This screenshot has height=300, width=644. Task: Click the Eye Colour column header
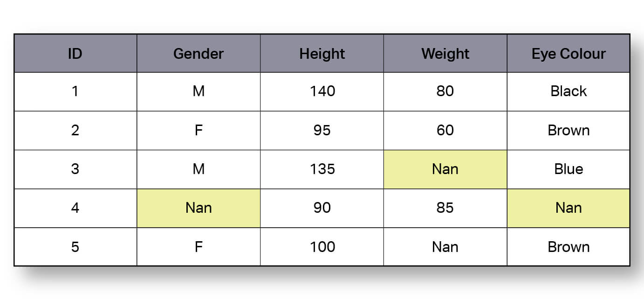pyautogui.click(x=569, y=53)
